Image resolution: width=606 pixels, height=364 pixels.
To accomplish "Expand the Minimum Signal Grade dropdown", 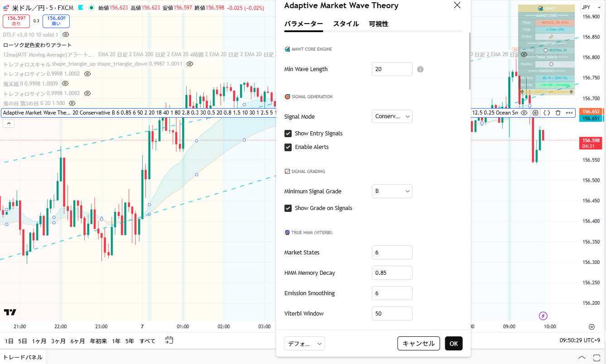I will click(x=392, y=191).
